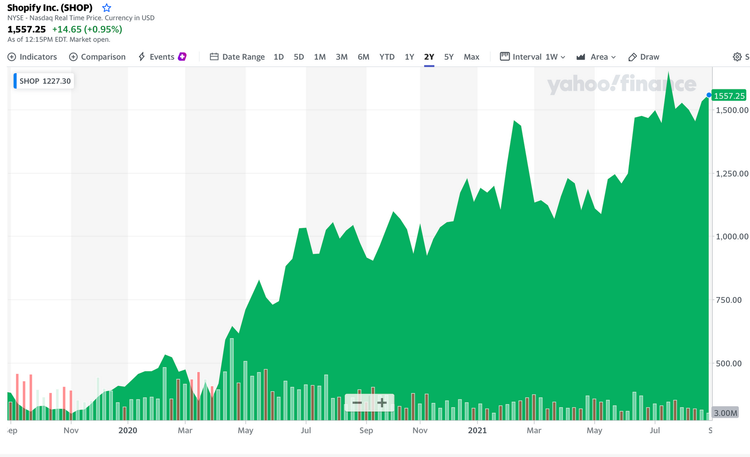750x457 pixels.
Task: Switch to the 1M range
Action: pyautogui.click(x=320, y=57)
